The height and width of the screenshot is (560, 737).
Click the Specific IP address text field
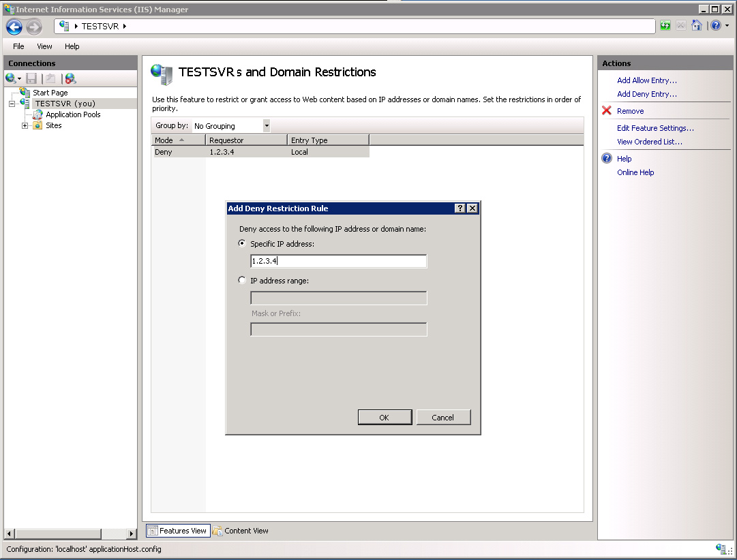pos(338,261)
